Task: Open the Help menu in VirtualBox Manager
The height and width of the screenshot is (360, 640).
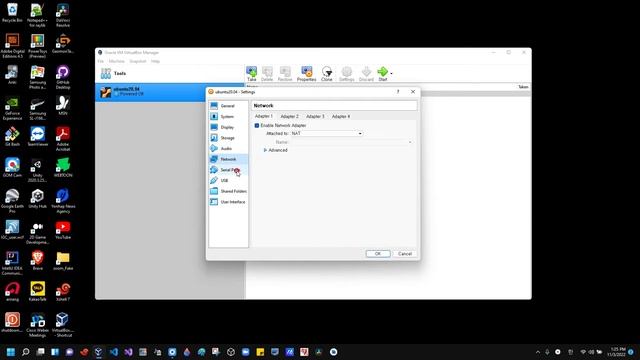Action: point(155,61)
